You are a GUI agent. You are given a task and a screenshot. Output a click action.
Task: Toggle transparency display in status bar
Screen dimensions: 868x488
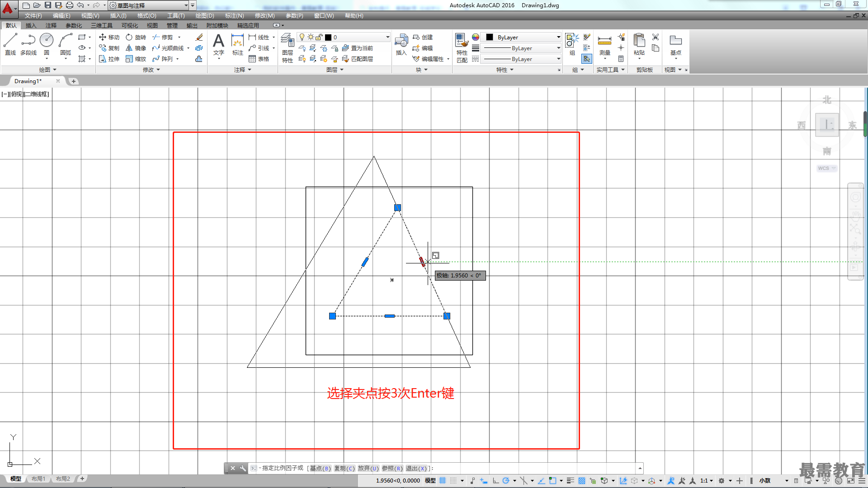pos(582,480)
